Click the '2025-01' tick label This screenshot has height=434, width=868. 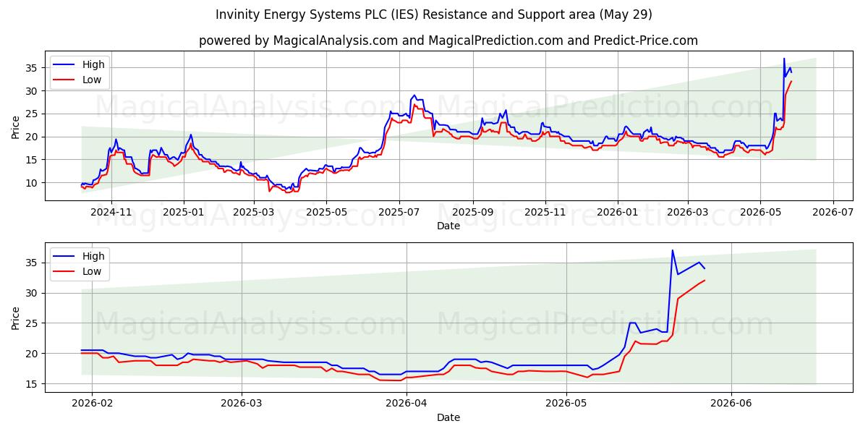coord(184,212)
